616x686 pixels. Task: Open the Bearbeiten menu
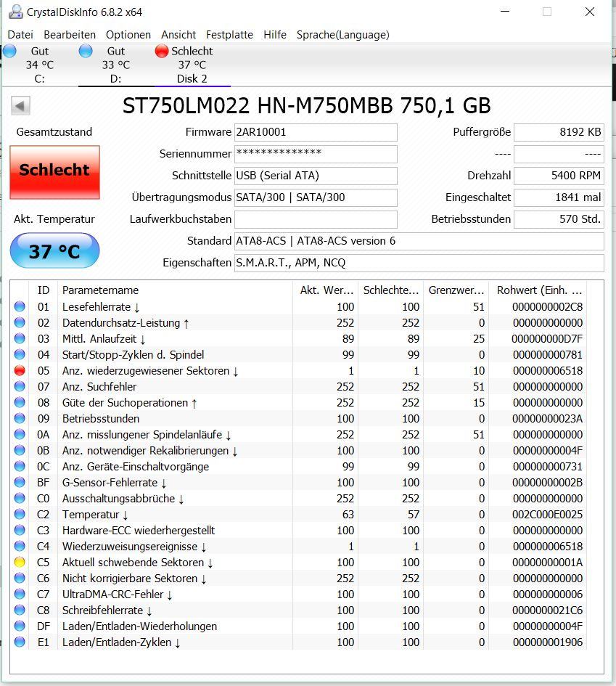[70, 35]
